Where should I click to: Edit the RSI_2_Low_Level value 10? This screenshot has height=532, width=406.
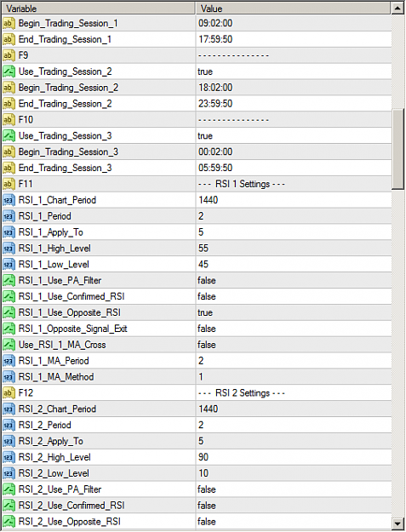(203, 473)
